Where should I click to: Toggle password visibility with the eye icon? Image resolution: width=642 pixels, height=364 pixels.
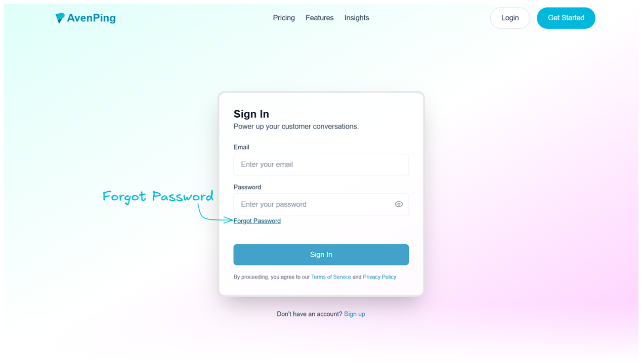[x=399, y=204]
